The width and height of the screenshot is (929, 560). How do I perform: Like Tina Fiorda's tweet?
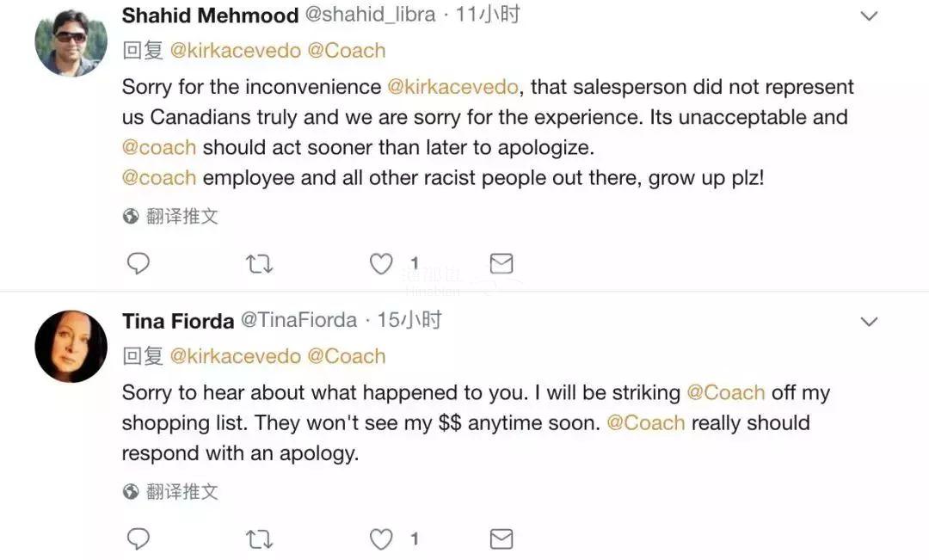click(x=381, y=539)
